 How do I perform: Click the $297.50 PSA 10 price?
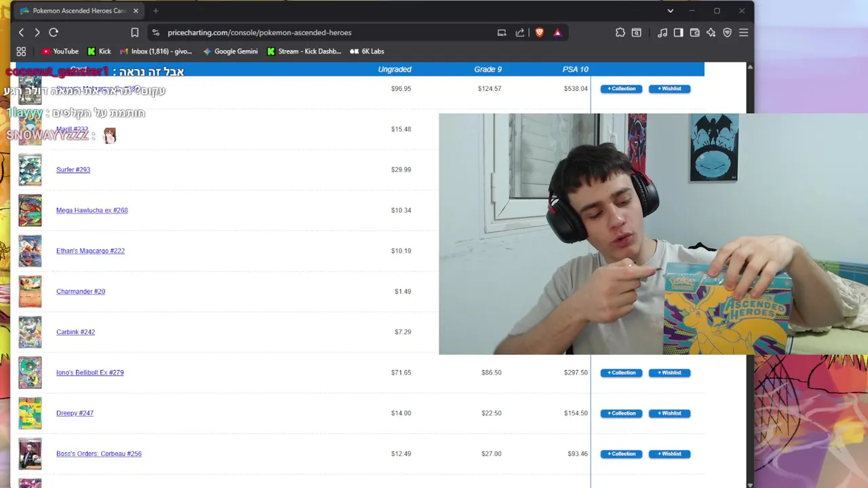click(x=576, y=373)
